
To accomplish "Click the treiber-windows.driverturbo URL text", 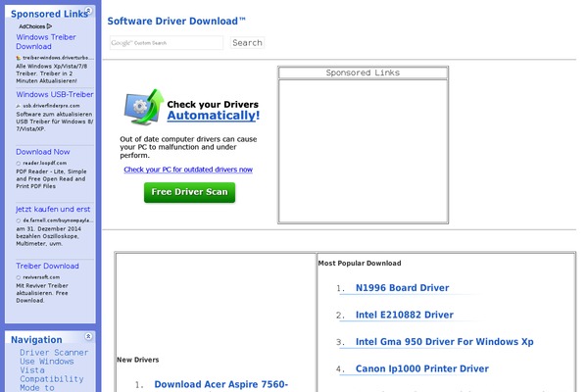I will click(58, 58).
